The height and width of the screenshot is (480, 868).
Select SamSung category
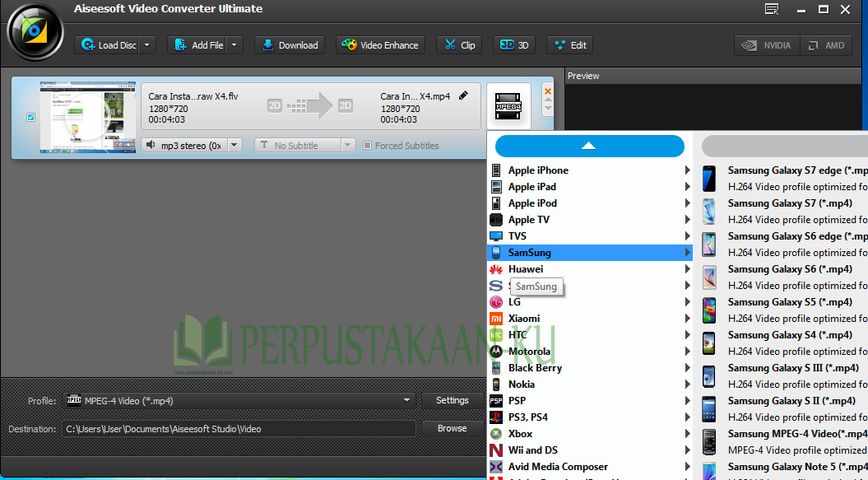[590, 252]
